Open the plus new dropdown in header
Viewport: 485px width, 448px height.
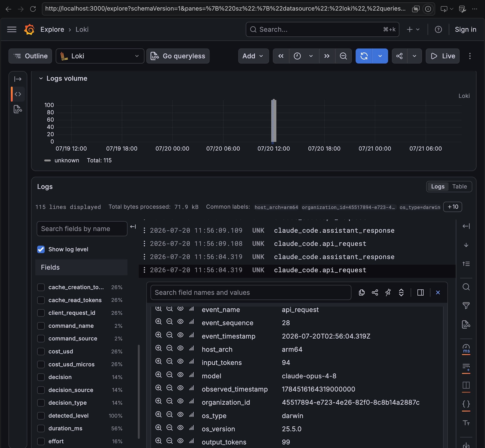pos(413,29)
